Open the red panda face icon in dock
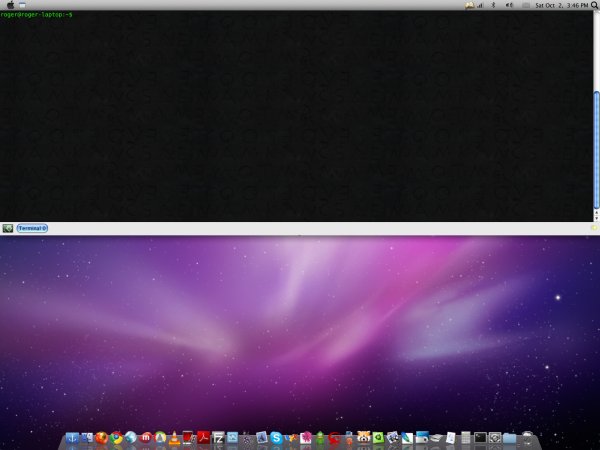 [x=364, y=437]
